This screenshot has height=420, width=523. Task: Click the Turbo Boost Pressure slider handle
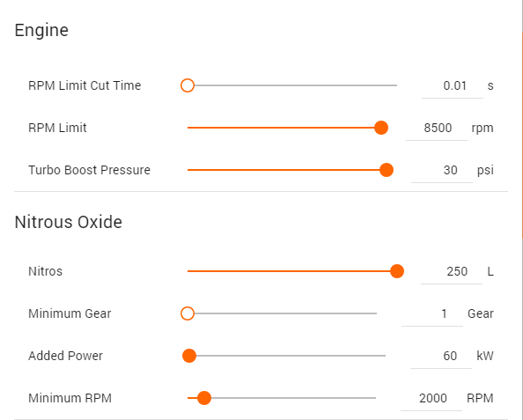coord(387,170)
